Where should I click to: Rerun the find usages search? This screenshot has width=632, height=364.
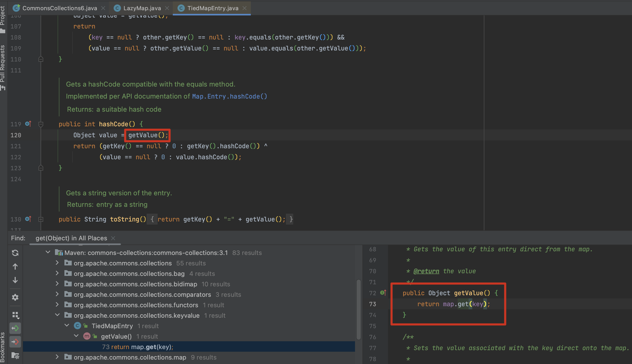(15, 253)
